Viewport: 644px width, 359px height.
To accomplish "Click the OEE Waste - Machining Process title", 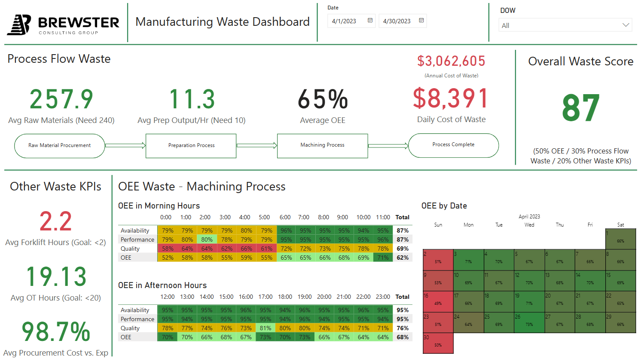I will [x=201, y=187].
